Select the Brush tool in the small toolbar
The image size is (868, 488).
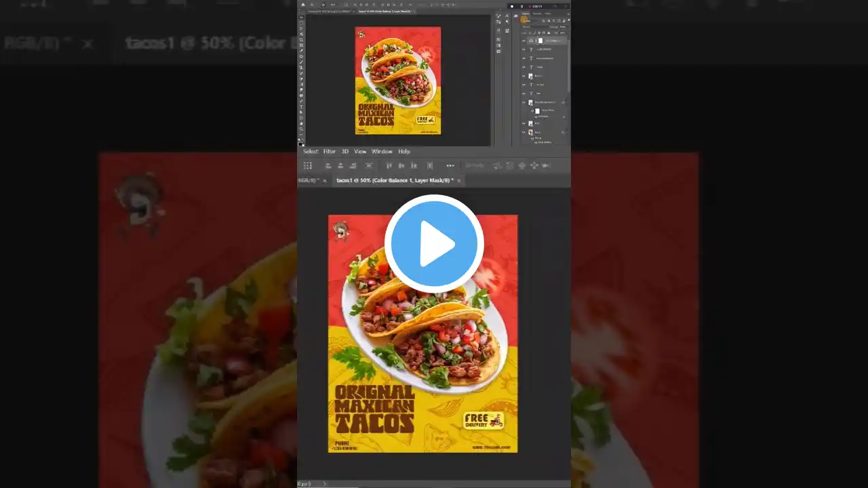[301, 62]
